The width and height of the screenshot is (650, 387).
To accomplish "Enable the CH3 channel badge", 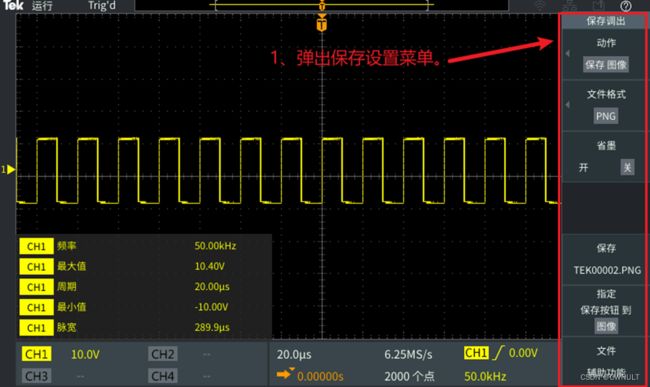I will pos(36,376).
